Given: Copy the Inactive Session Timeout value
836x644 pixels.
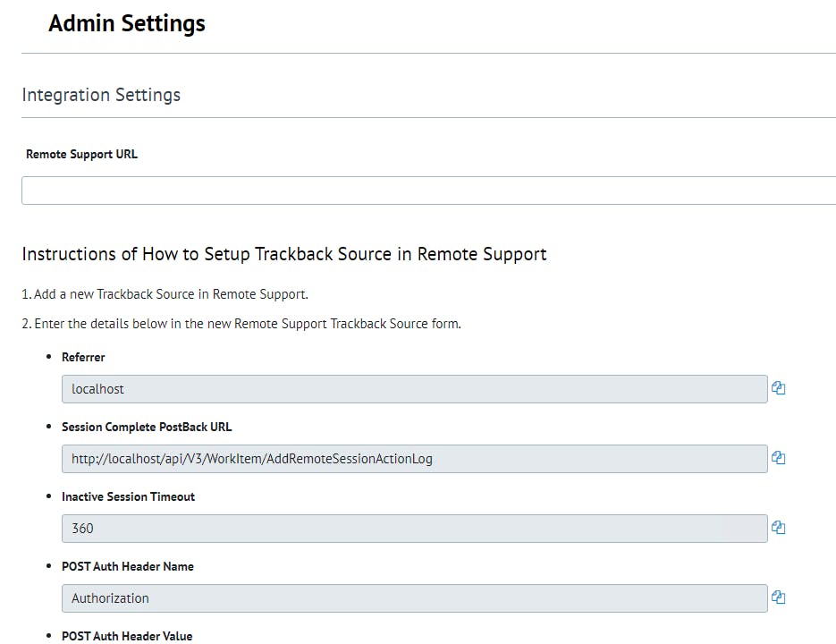Looking at the screenshot, I should (x=779, y=528).
